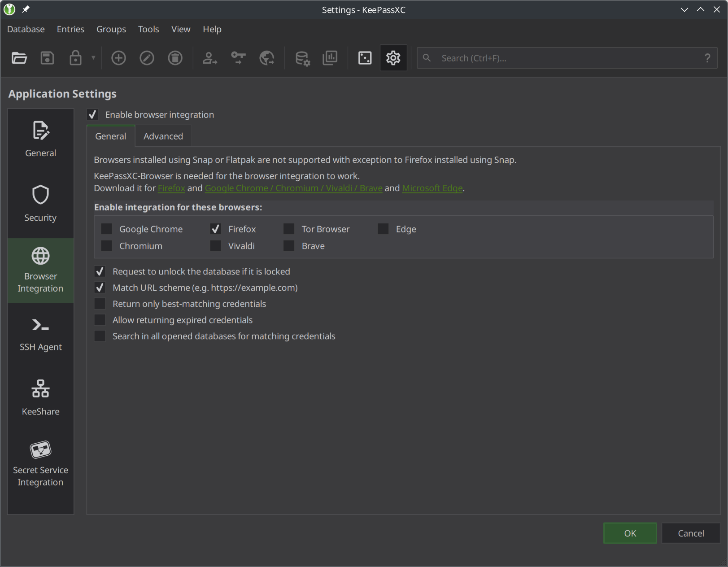Click the Open Database folder icon

[19, 58]
